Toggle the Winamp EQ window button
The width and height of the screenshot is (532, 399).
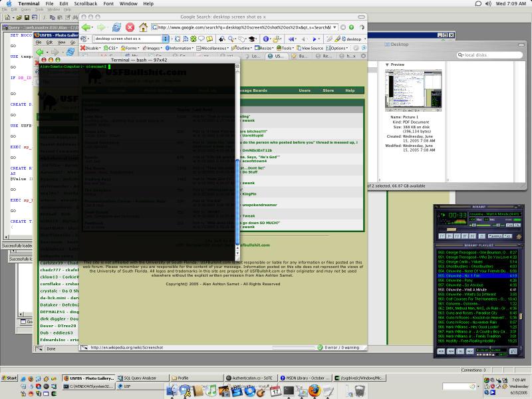pos(509,225)
